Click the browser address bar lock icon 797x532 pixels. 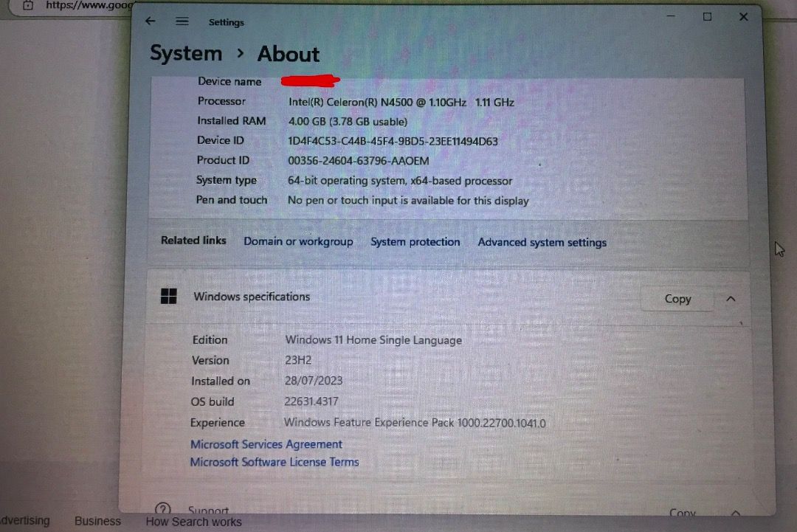pos(28,5)
